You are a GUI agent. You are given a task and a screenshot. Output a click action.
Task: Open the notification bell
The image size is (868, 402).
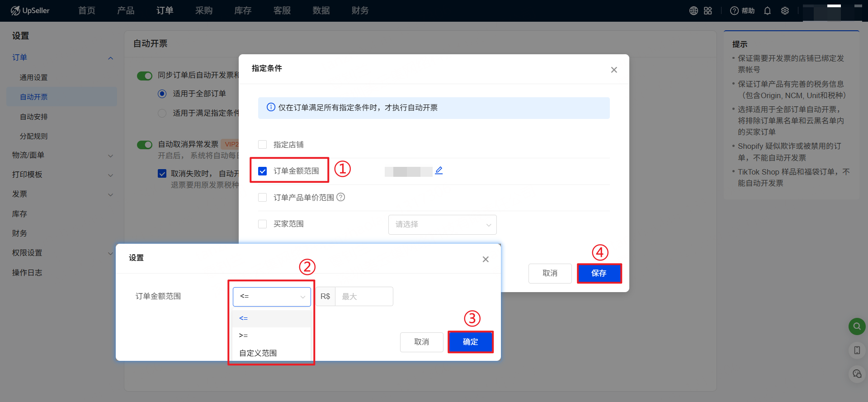[x=767, y=11]
